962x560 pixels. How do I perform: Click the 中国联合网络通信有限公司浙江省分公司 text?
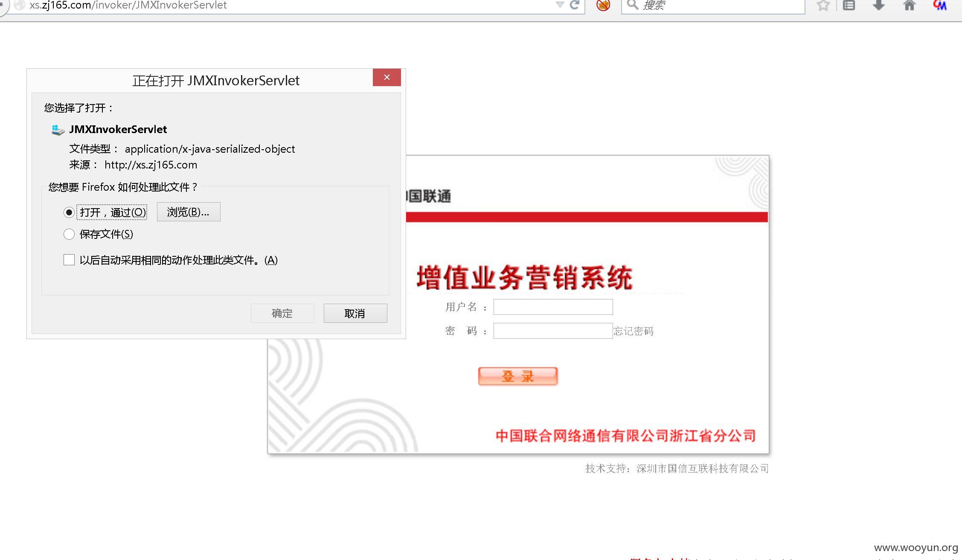coord(625,436)
